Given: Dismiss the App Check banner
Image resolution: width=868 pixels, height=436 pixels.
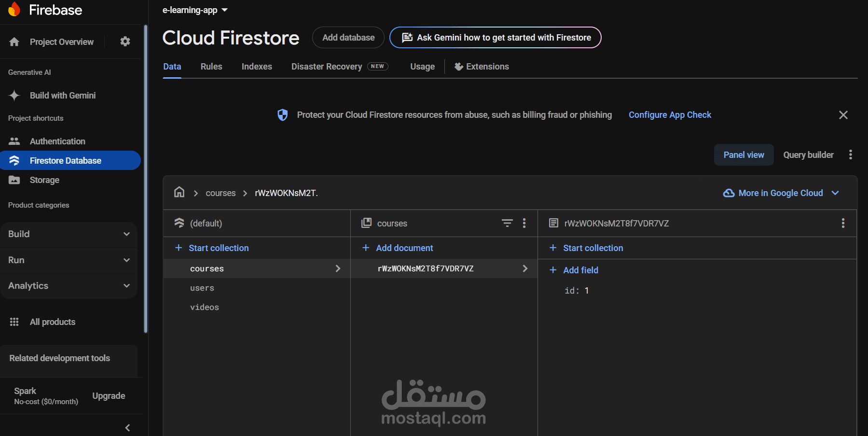Looking at the screenshot, I should 843,115.
